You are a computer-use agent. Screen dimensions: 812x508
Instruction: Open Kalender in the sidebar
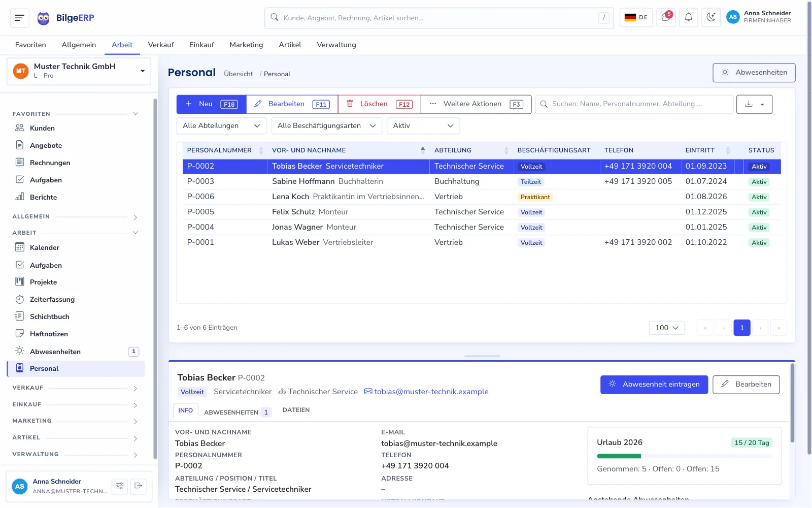click(76, 247)
